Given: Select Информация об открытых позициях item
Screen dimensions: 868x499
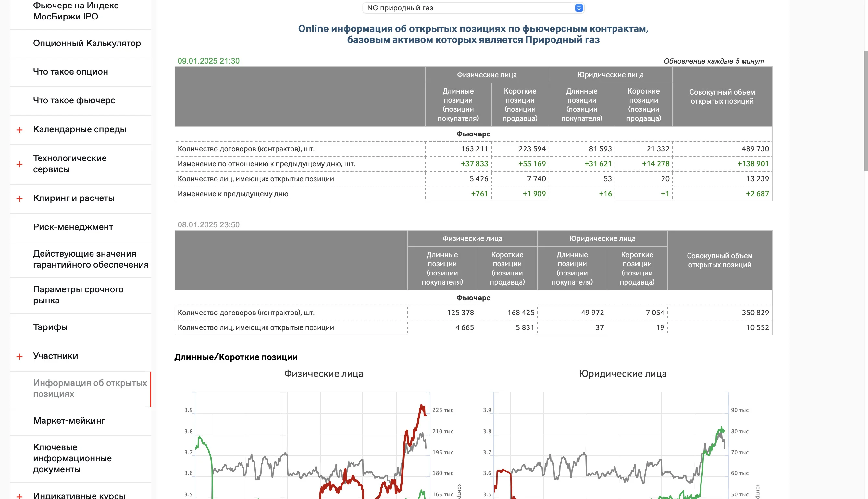Looking at the screenshot, I should (x=90, y=388).
